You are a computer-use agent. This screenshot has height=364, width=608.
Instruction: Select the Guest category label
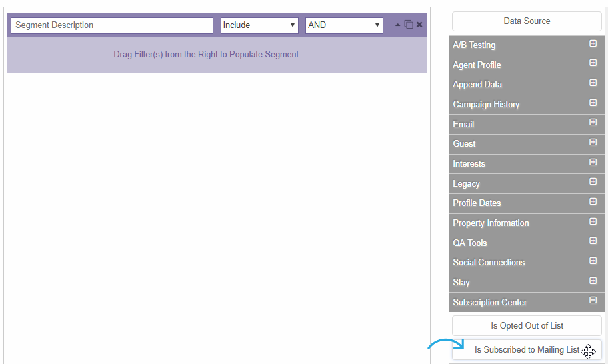pos(464,144)
